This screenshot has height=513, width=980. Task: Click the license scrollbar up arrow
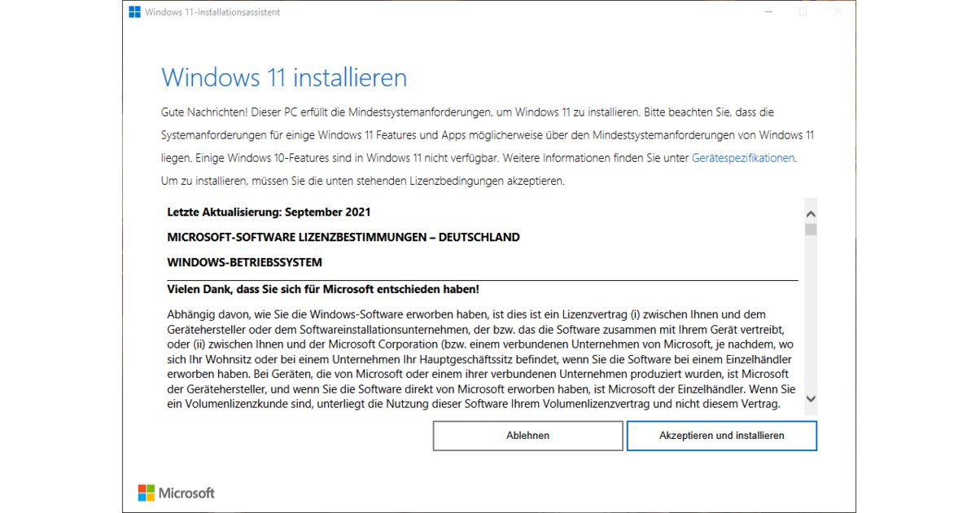pos(811,213)
